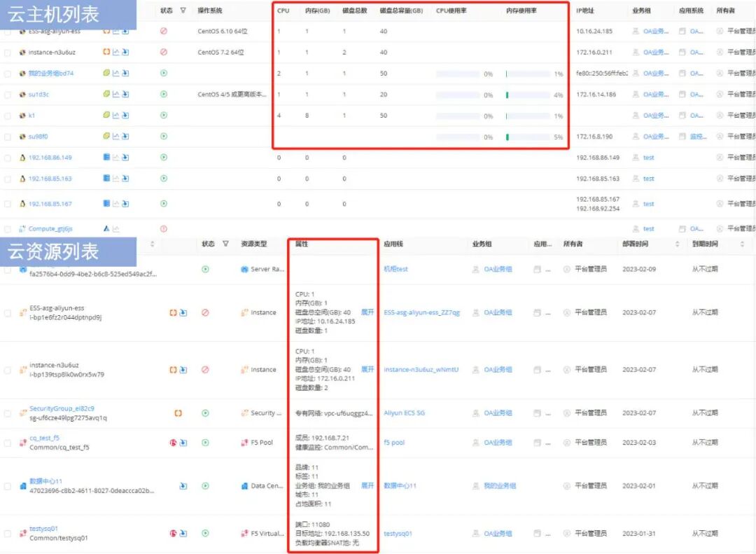Image resolution: width=756 pixels, height=554 pixels.
Task: Click the 部署时间 column header
Action: coord(635,244)
